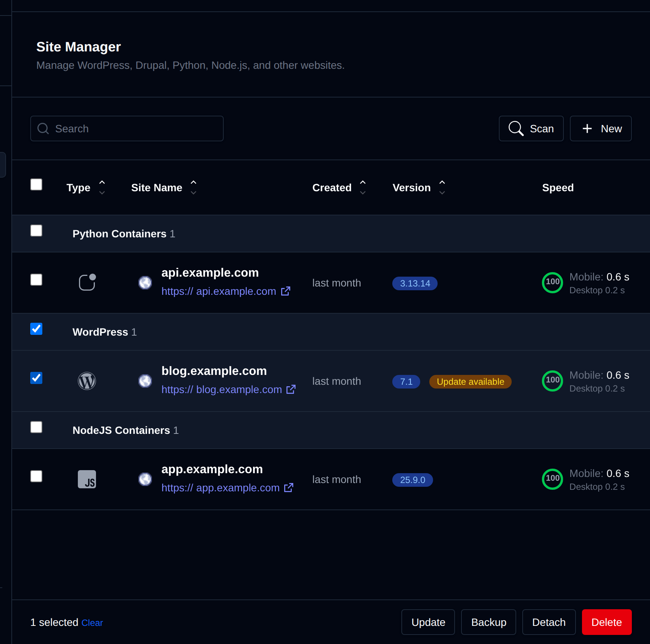Click the NodeJS type icon
650x644 pixels.
point(87,479)
